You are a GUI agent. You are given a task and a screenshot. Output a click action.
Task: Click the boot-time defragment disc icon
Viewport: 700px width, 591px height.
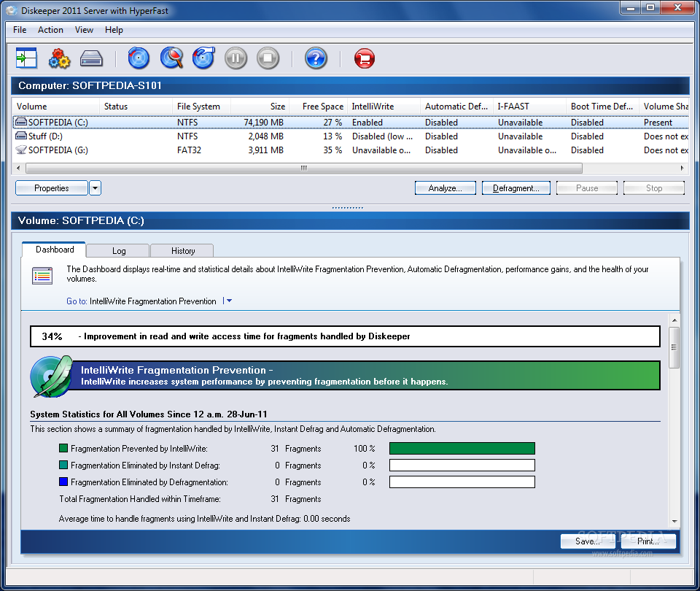click(x=203, y=58)
